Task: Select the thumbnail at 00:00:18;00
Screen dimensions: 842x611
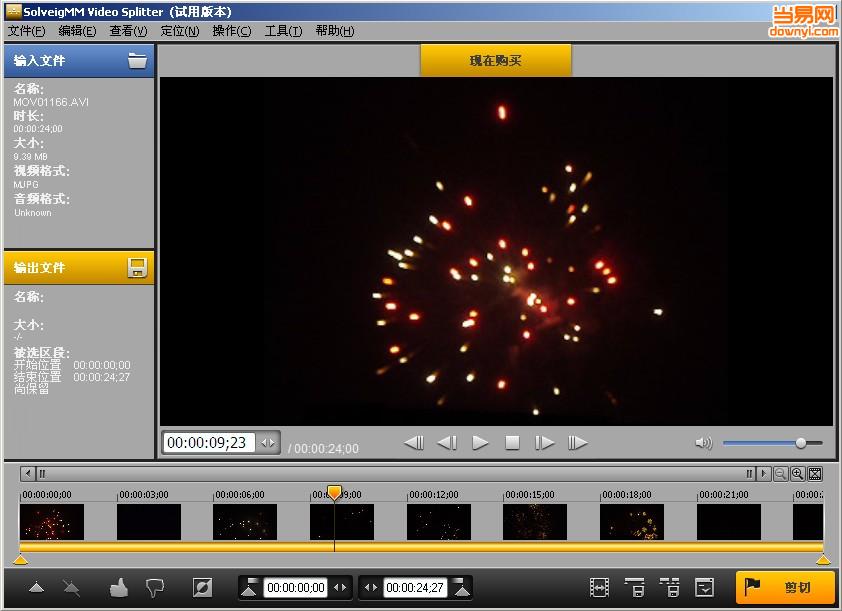Action: point(632,522)
